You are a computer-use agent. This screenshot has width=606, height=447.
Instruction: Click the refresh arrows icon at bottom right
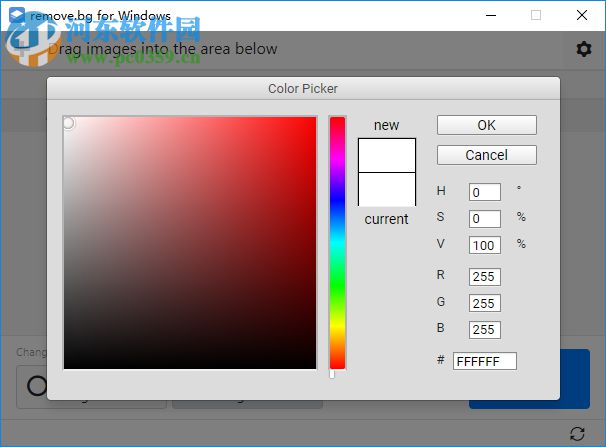(x=577, y=433)
